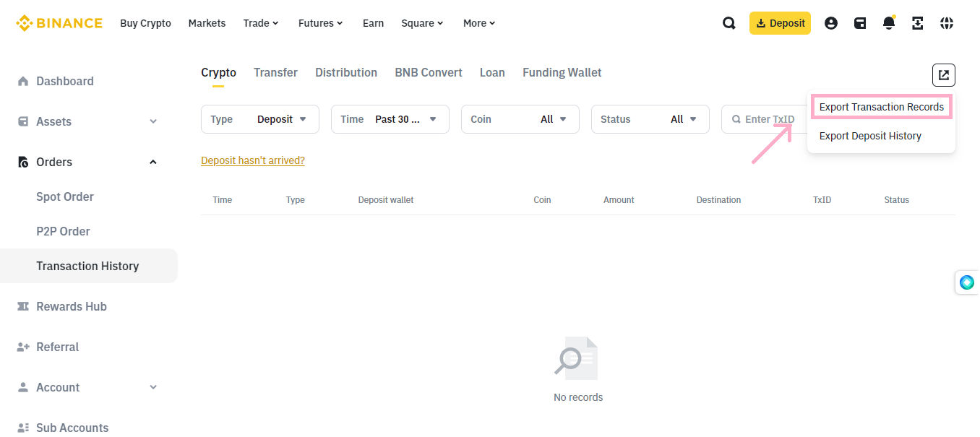Image resolution: width=980 pixels, height=437 pixels.
Task: Open the chat assistant bubble on the right
Action: [x=967, y=282]
